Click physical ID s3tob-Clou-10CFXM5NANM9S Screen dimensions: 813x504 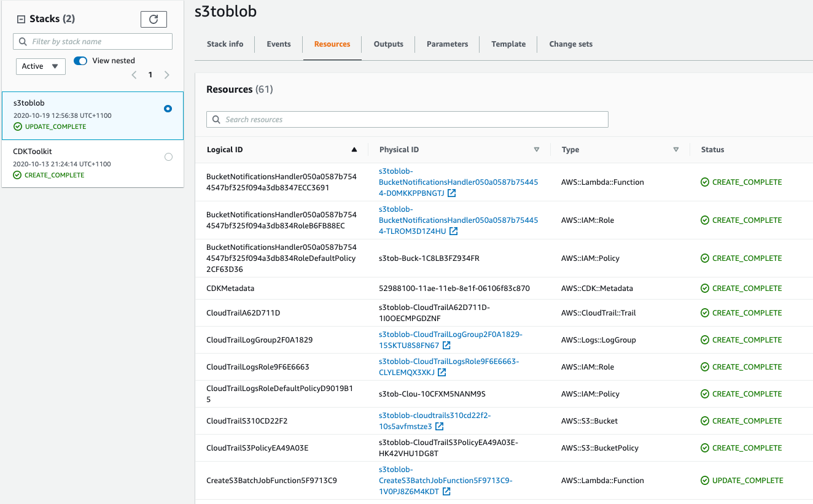(x=432, y=394)
